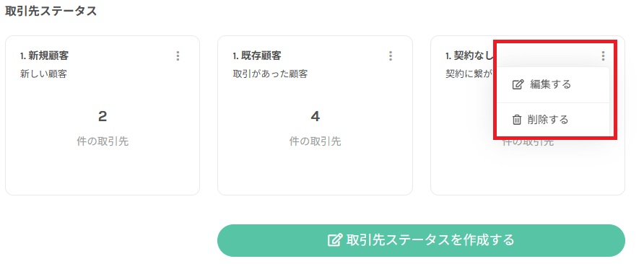Click 件の取引先 label under the count 4
This screenshot has height=264, width=644.
coord(315,141)
